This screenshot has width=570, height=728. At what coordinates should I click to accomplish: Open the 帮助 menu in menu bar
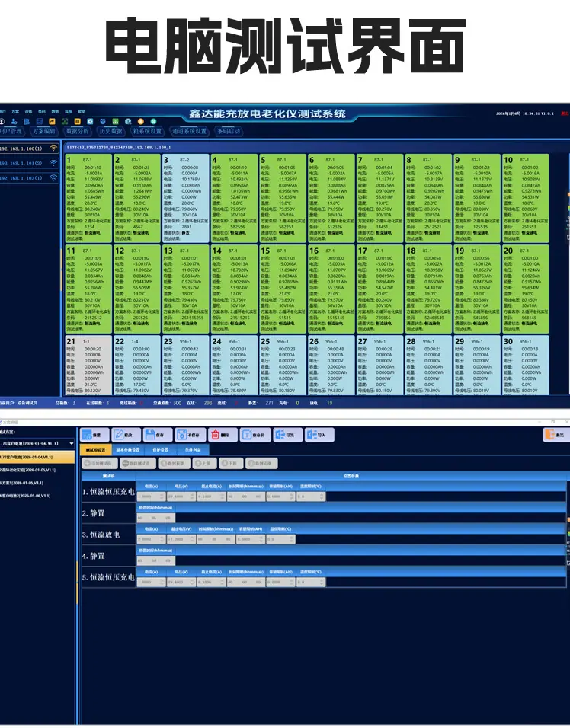82,112
